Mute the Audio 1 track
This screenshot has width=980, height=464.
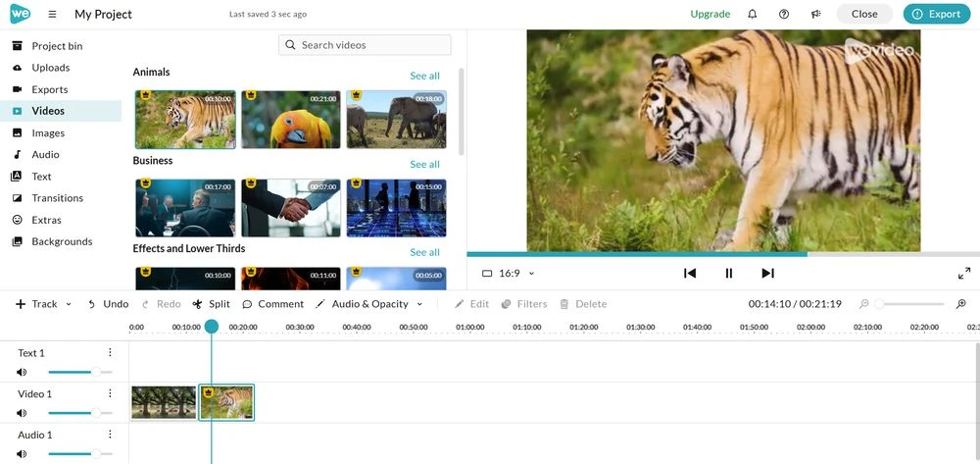(22, 454)
